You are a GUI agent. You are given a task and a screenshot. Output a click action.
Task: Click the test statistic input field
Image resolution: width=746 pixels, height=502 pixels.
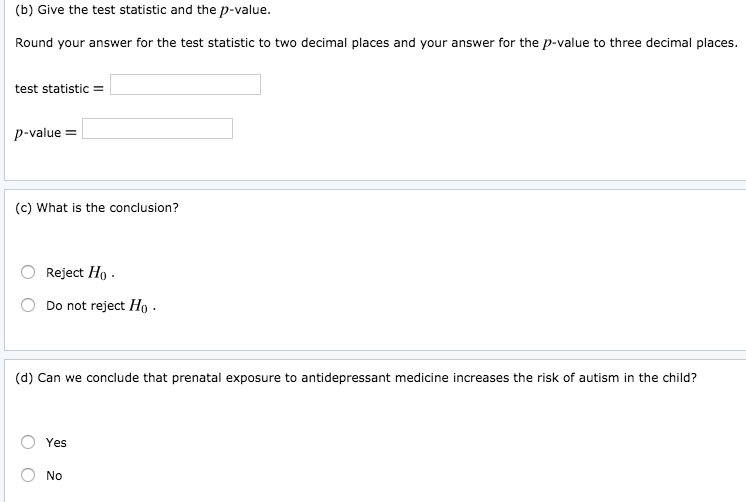tap(185, 85)
